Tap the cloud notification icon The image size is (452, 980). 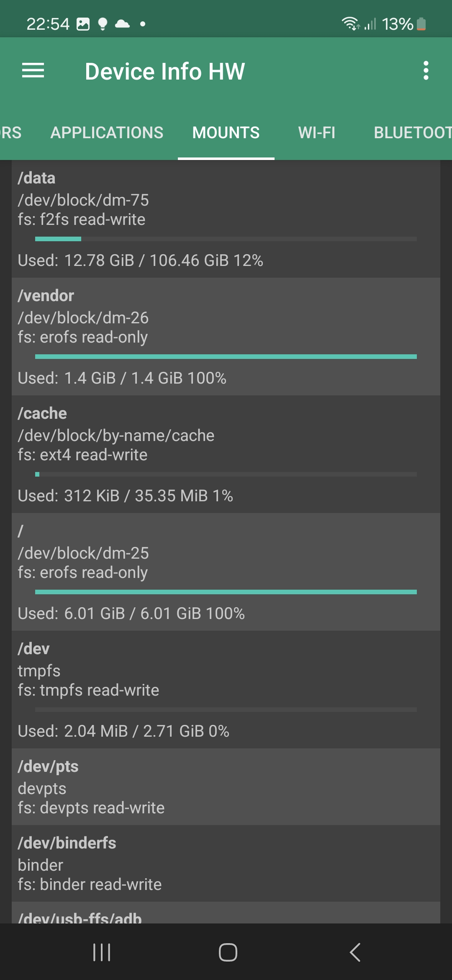coord(122,24)
